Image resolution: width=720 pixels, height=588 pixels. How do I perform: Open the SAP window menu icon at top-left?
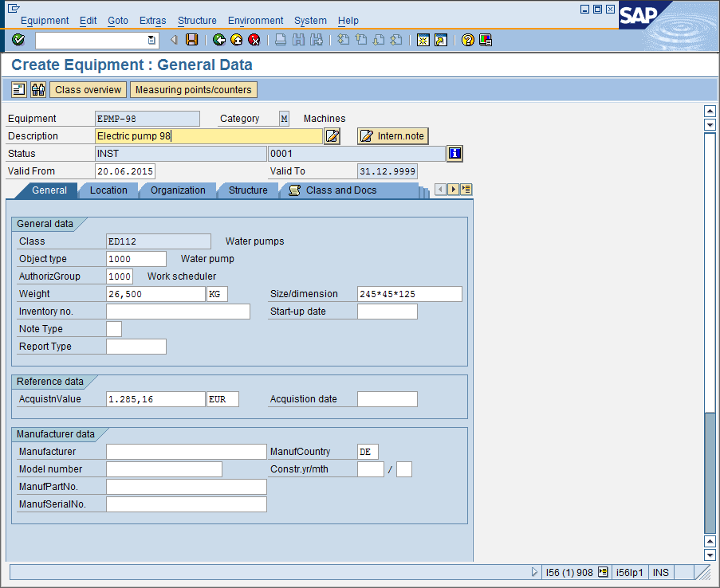coord(14,8)
